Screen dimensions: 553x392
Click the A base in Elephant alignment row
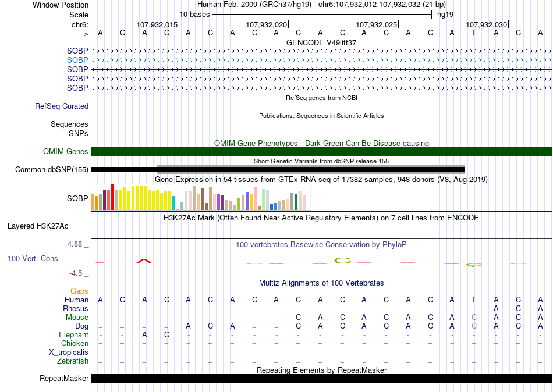click(144, 335)
